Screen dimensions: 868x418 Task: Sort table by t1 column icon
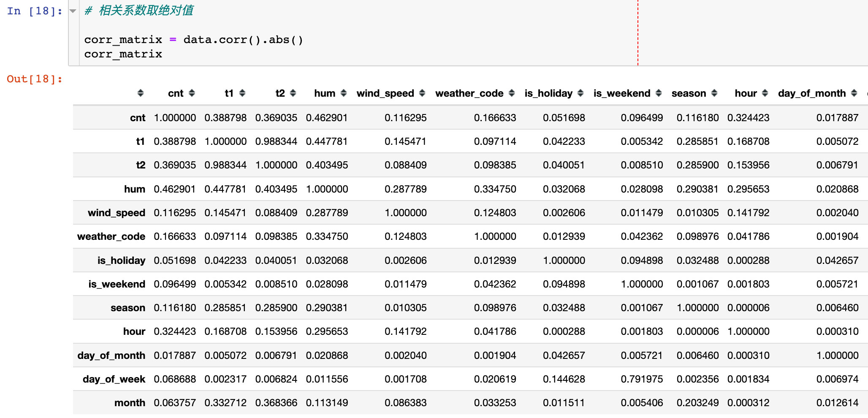point(242,93)
